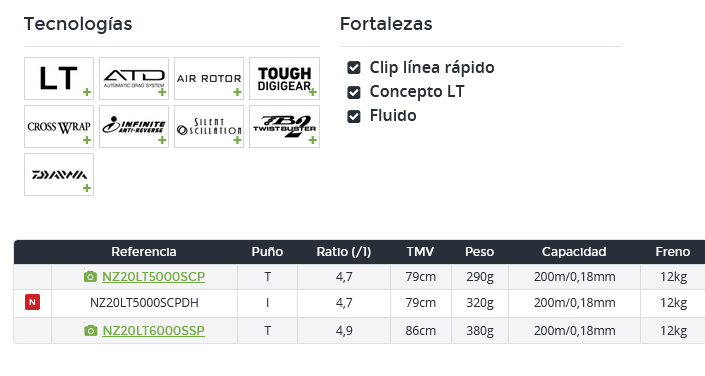Click the Cross Wrap technology icon
Viewport: 705px width, 376px height.
coord(59,126)
